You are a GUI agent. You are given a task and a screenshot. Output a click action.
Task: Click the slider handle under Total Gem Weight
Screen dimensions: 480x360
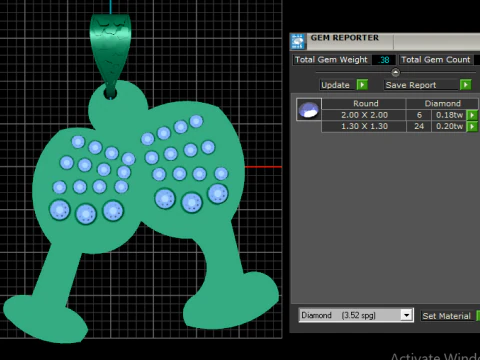coord(395,72)
